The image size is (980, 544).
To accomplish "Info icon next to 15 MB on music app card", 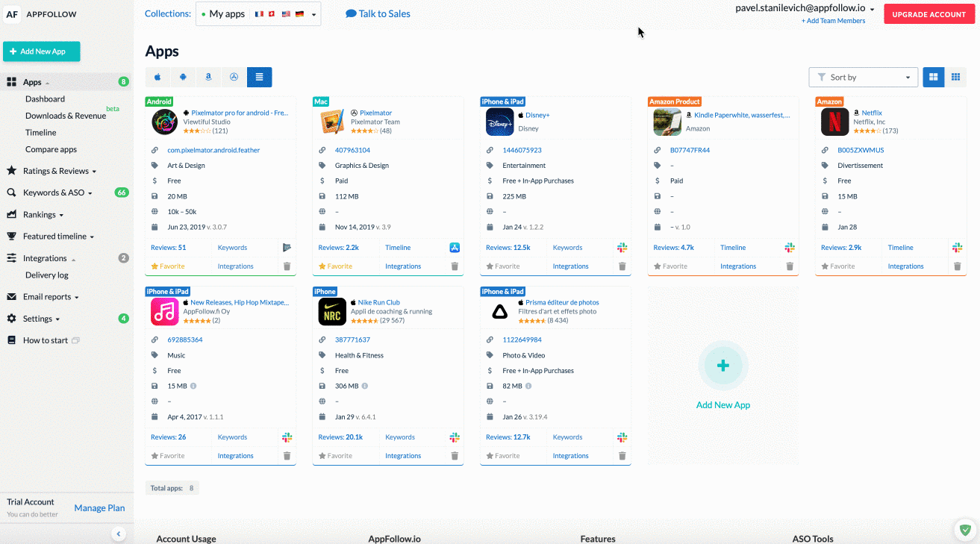I will click(x=193, y=386).
